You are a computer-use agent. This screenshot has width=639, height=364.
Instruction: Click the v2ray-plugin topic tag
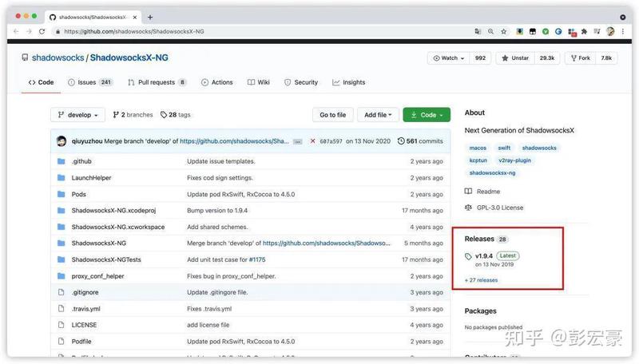pyautogui.click(x=514, y=160)
